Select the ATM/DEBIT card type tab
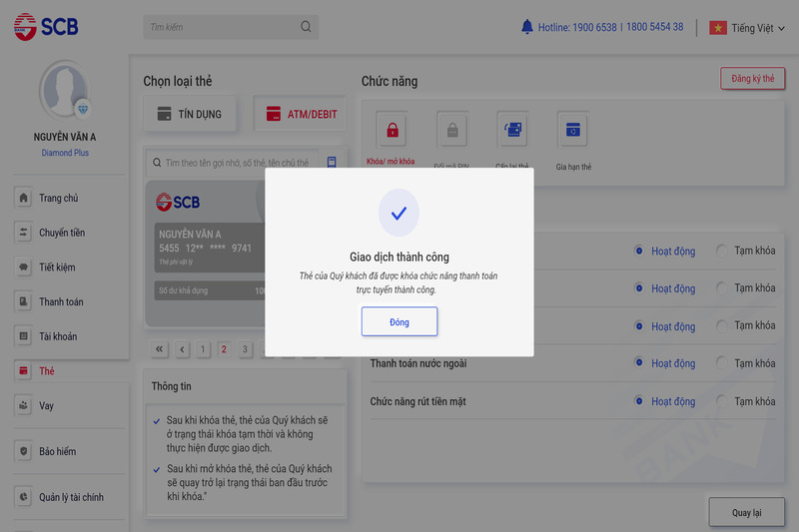The image size is (799, 532). (x=301, y=114)
